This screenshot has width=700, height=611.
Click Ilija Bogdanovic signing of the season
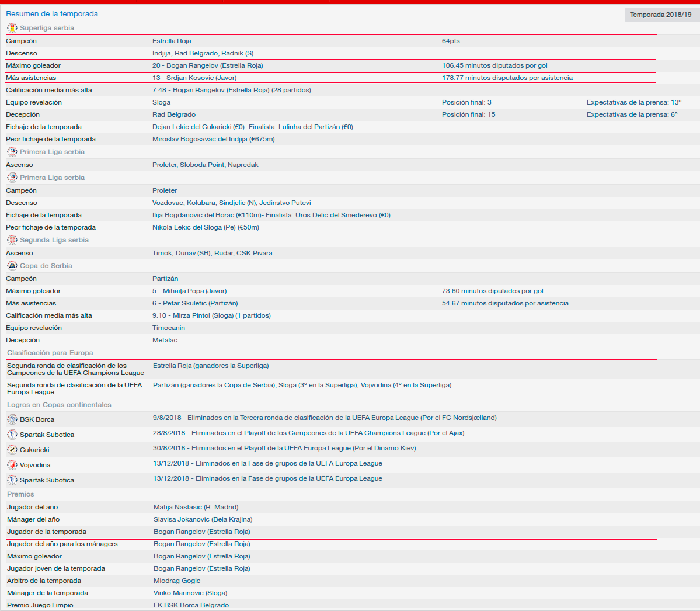271,216
